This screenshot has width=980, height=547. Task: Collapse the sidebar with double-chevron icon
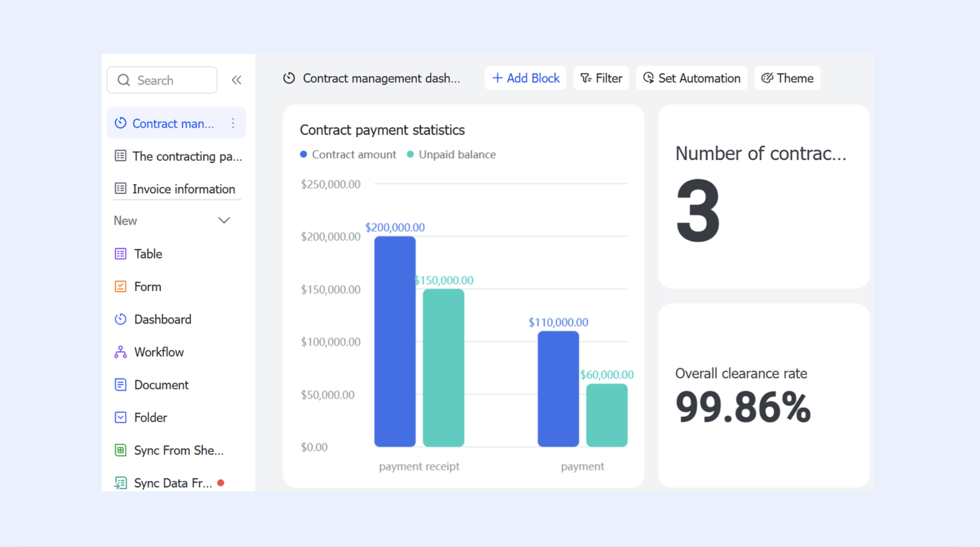click(x=236, y=80)
